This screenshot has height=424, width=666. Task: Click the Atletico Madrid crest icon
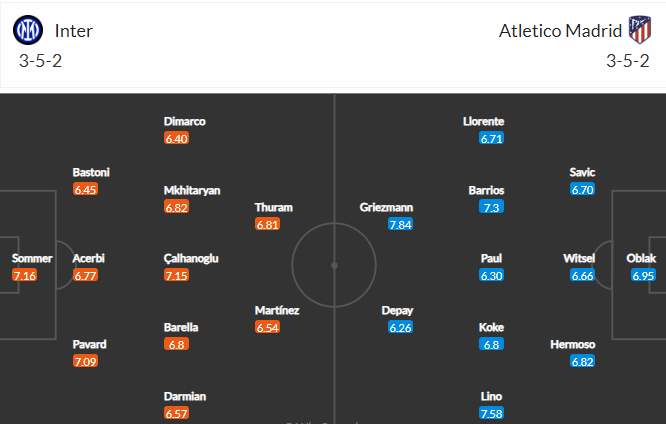point(640,30)
